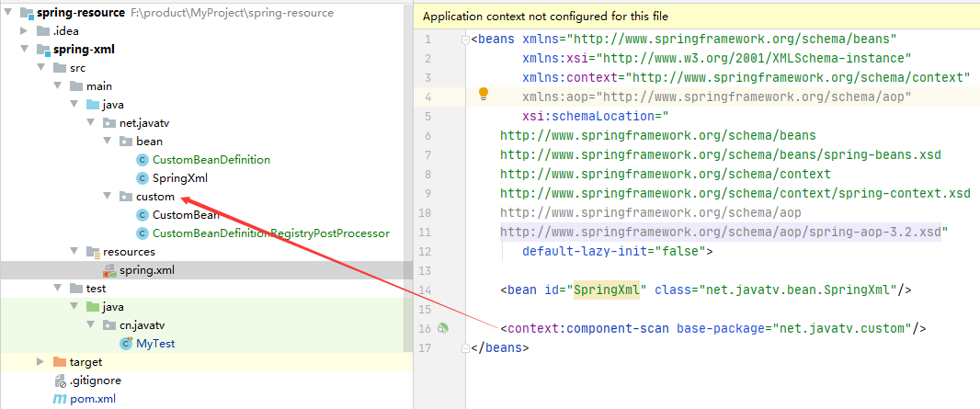Click the MyTest runnable class icon
Screen dimensions: 980x409
(x=126, y=344)
